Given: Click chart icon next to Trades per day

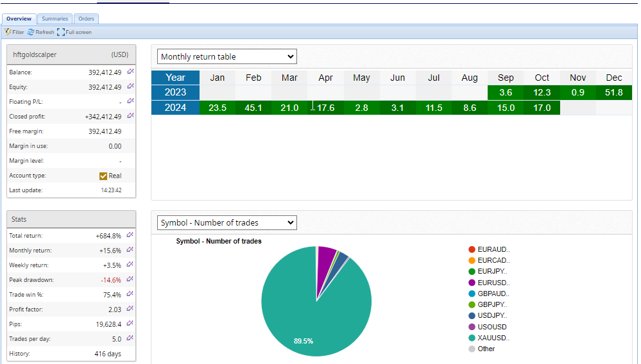Looking at the screenshot, I should pos(130,338).
